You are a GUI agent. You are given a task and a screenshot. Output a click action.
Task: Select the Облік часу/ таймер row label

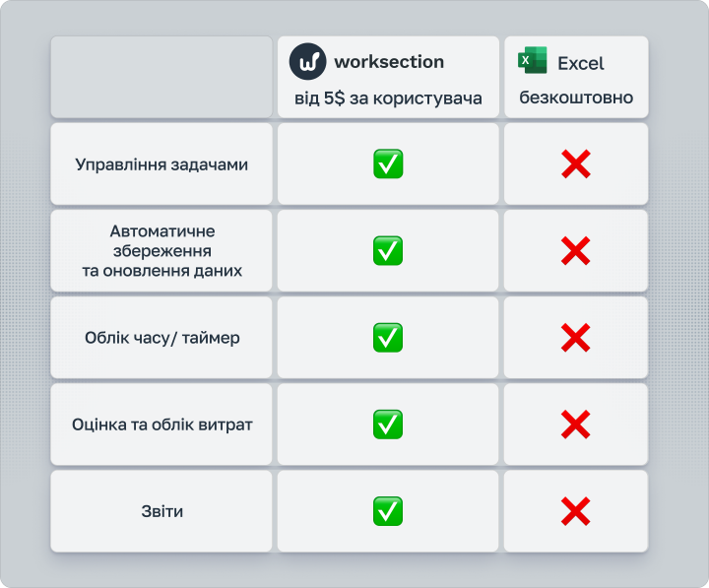(161, 338)
